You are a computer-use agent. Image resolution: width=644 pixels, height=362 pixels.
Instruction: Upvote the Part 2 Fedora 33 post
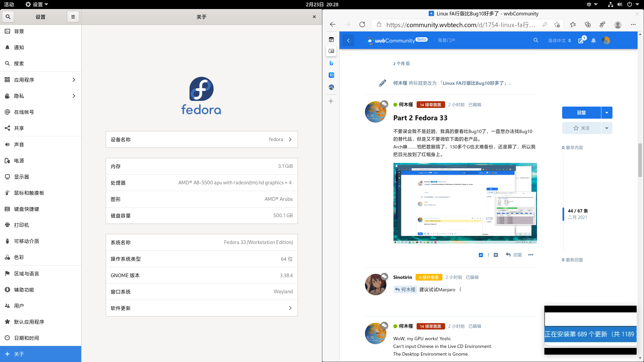[481, 255]
